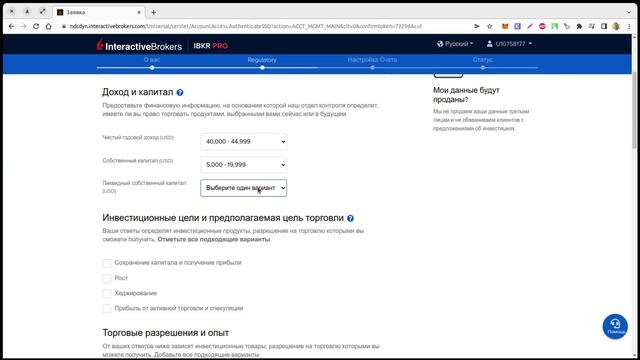
Task: Select the Заявка browser tab
Action: click(99, 12)
